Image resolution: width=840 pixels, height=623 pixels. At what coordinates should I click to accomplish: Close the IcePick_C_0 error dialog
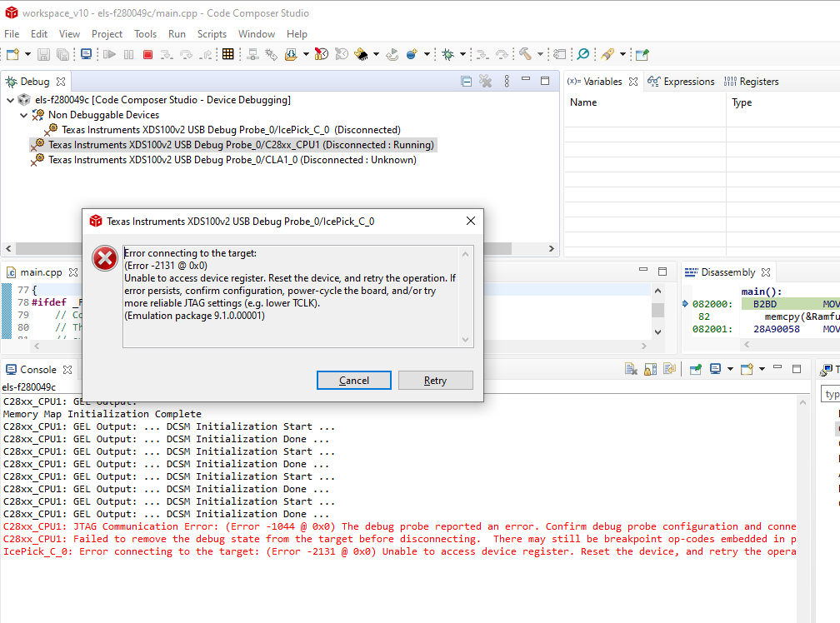pyautogui.click(x=471, y=221)
